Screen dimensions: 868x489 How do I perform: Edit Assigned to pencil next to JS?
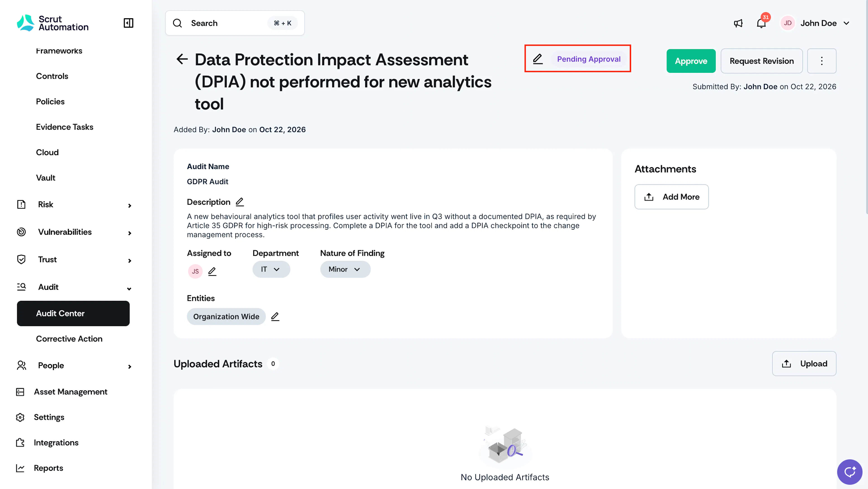pos(212,271)
